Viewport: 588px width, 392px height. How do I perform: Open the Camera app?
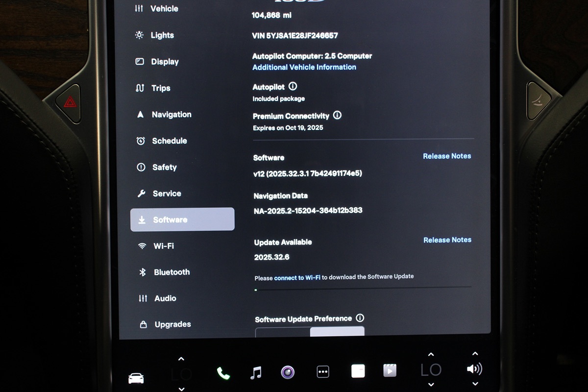click(288, 372)
